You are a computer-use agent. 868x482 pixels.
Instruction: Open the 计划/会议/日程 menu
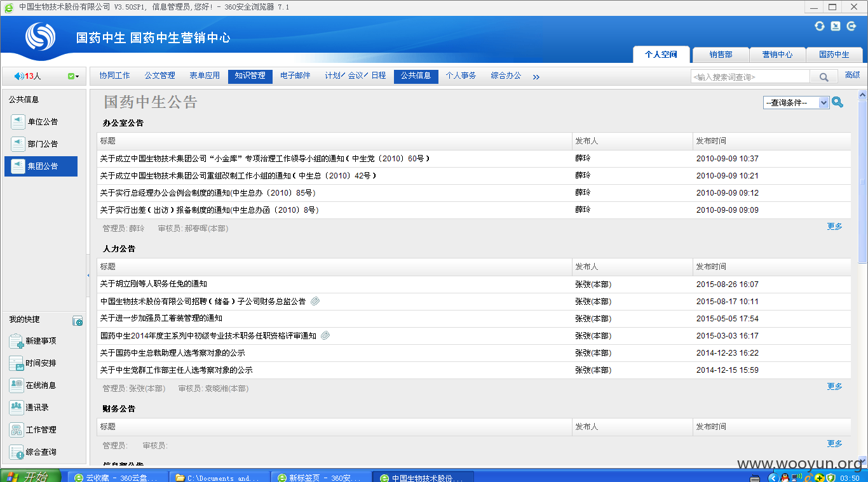point(355,76)
